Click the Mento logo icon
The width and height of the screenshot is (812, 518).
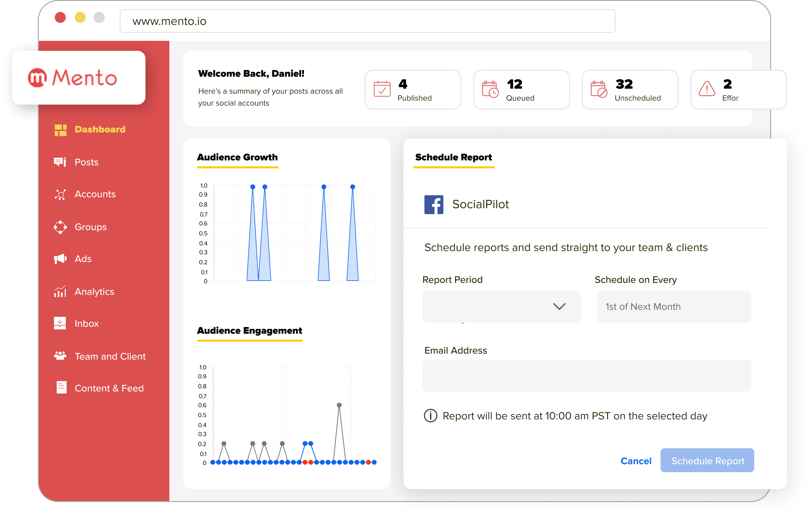coord(37,78)
